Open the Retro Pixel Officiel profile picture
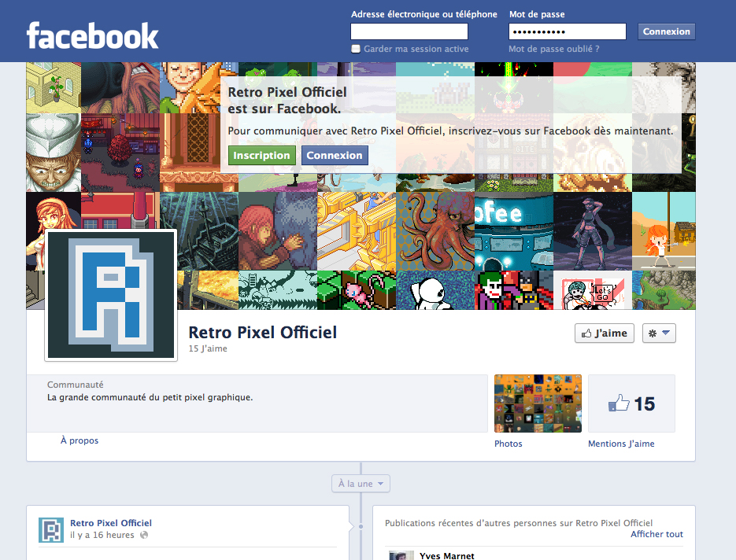 tap(111, 296)
